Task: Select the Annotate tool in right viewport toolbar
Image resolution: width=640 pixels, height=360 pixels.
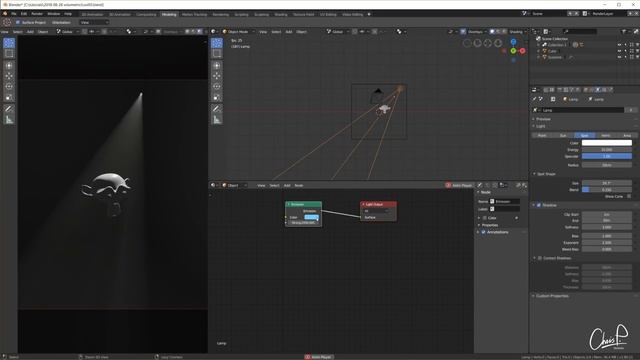Action: [217, 109]
